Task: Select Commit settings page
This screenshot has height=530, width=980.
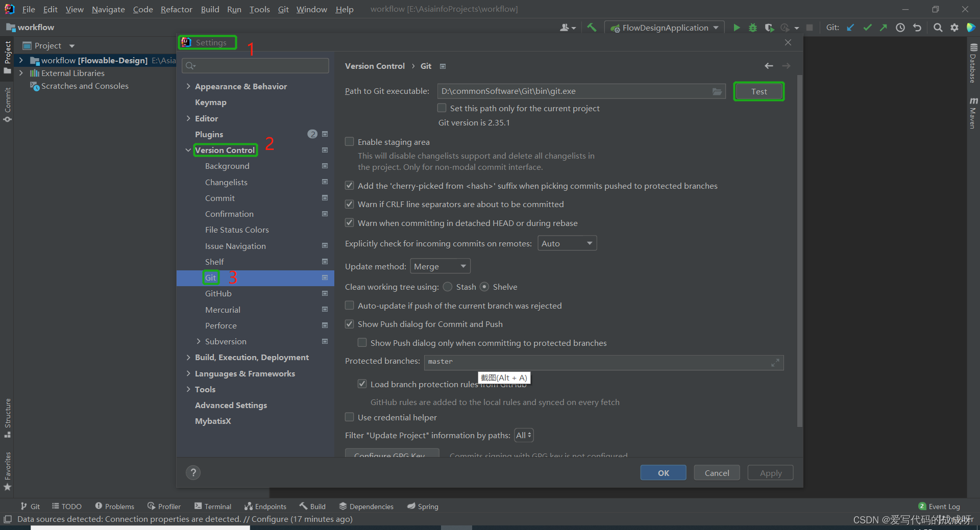Action: point(219,198)
